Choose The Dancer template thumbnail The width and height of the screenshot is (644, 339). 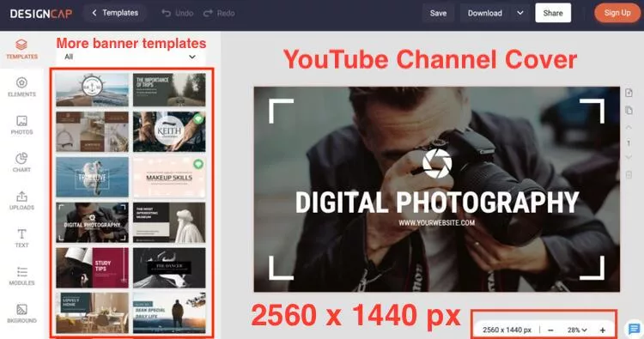pyautogui.click(x=169, y=267)
